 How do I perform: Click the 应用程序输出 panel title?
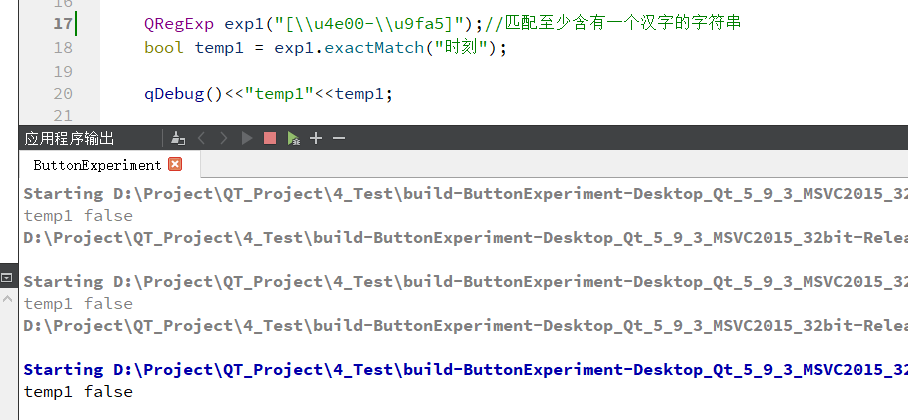70,138
